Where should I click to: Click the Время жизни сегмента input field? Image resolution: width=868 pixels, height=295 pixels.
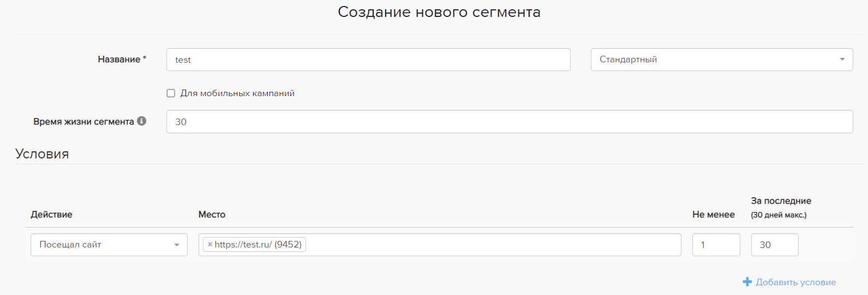509,122
